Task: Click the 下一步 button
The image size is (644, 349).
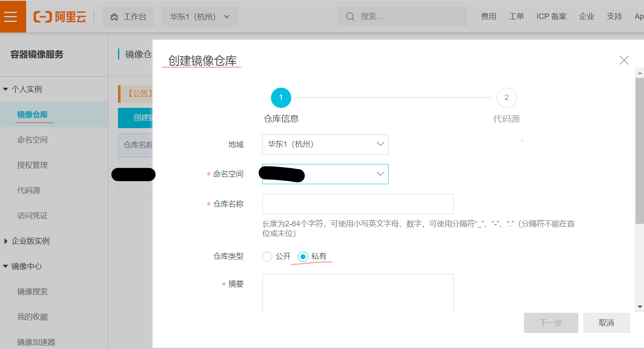Action: click(550, 323)
